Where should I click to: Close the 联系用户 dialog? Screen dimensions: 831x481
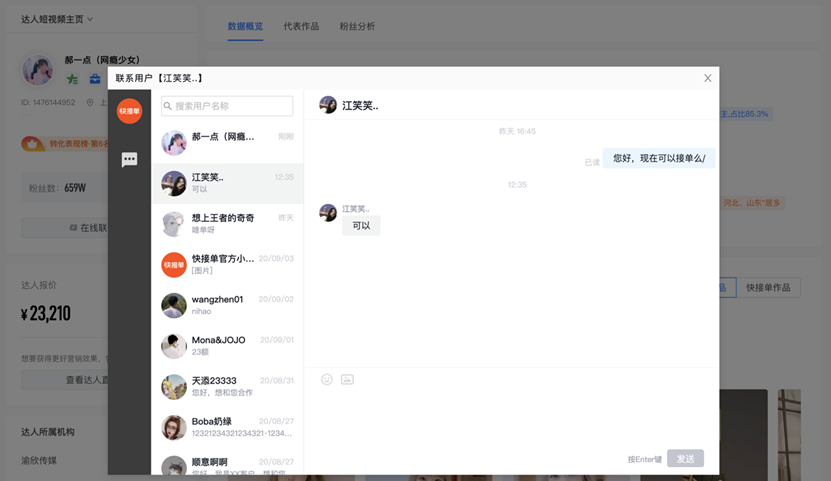pyautogui.click(x=708, y=78)
